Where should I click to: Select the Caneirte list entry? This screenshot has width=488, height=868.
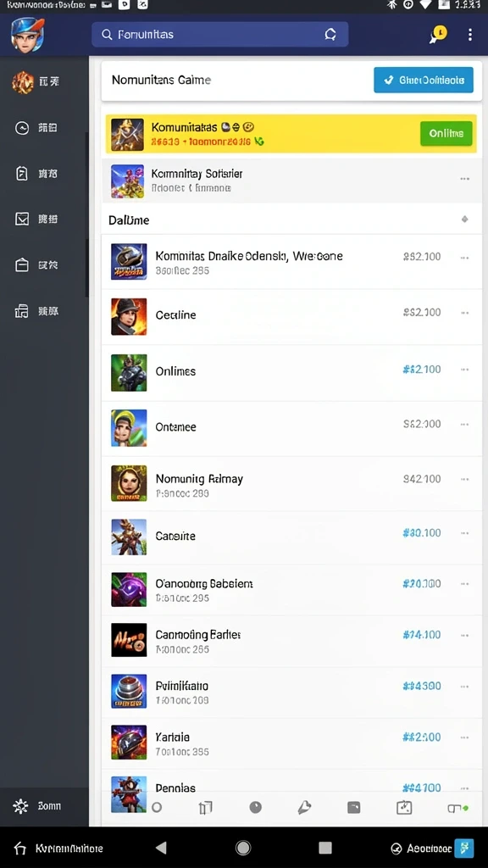click(291, 537)
